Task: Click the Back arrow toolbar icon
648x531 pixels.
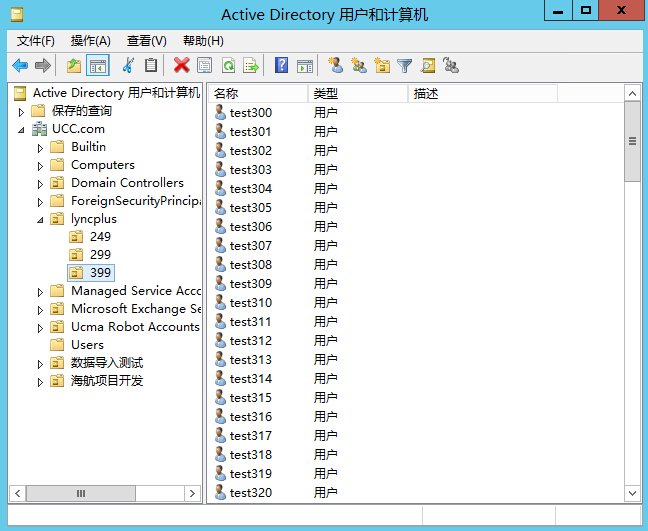Action: pos(20,65)
